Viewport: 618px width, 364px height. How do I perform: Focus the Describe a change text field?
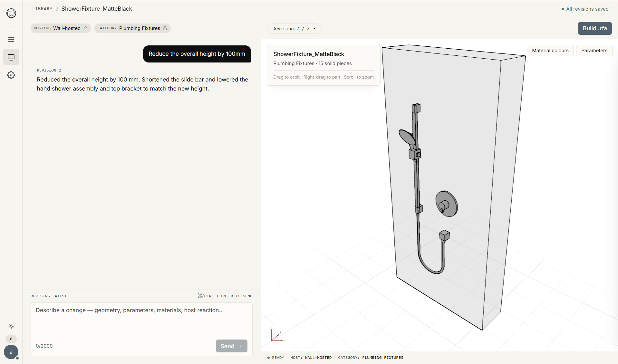click(141, 319)
